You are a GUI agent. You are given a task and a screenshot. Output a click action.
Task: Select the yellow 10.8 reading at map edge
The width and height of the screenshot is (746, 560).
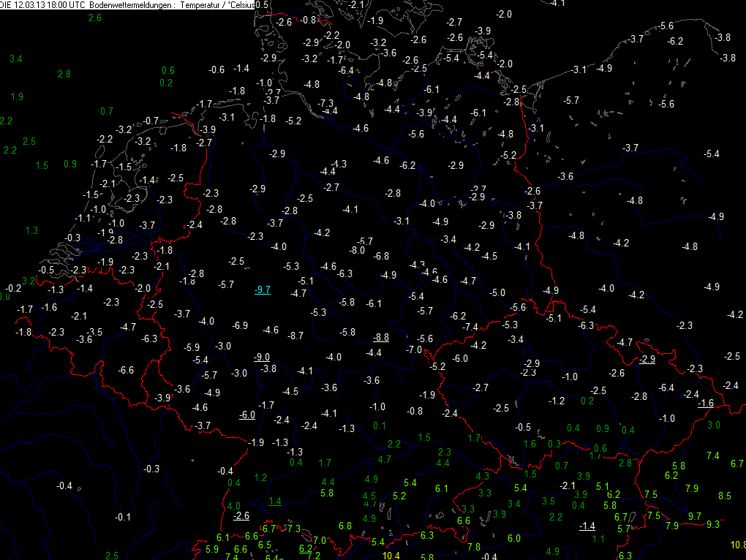739,545
